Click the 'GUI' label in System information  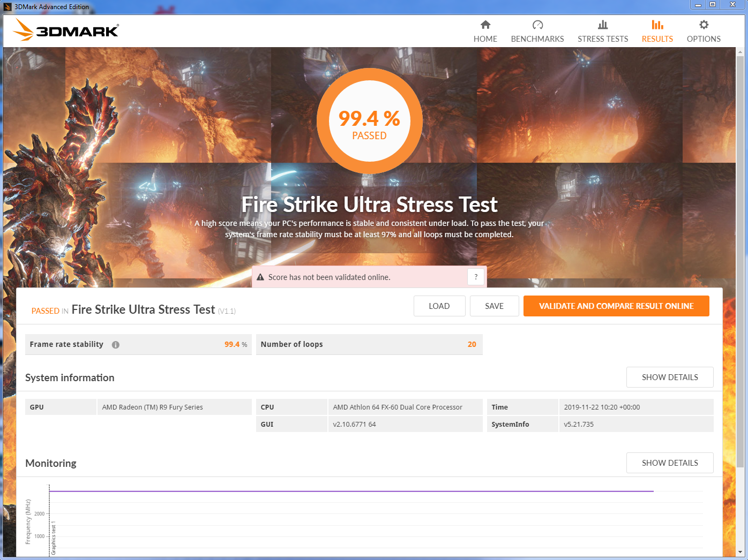click(267, 425)
